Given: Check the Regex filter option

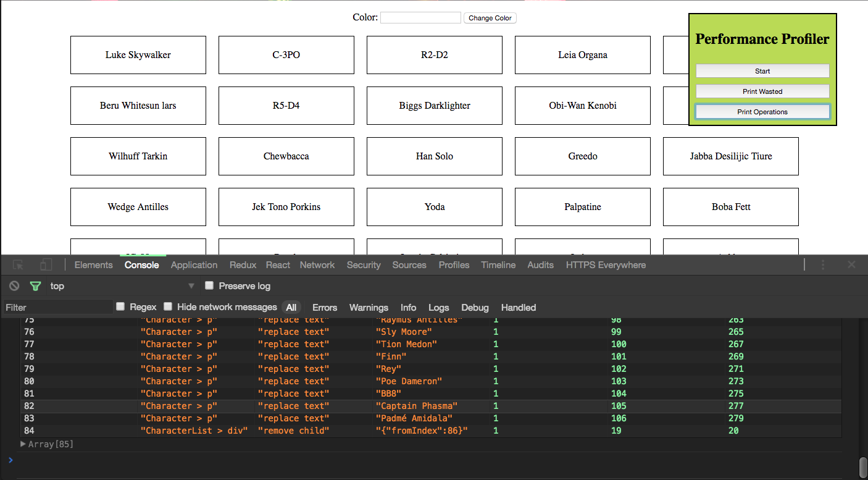Looking at the screenshot, I should tap(120, 306).
